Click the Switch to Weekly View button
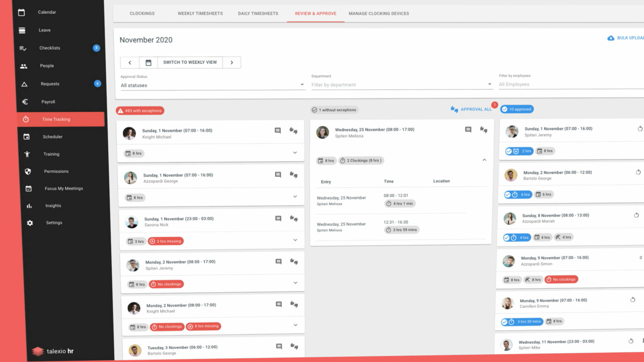Viewport: 644px width, 362px height. pos(190,62)
